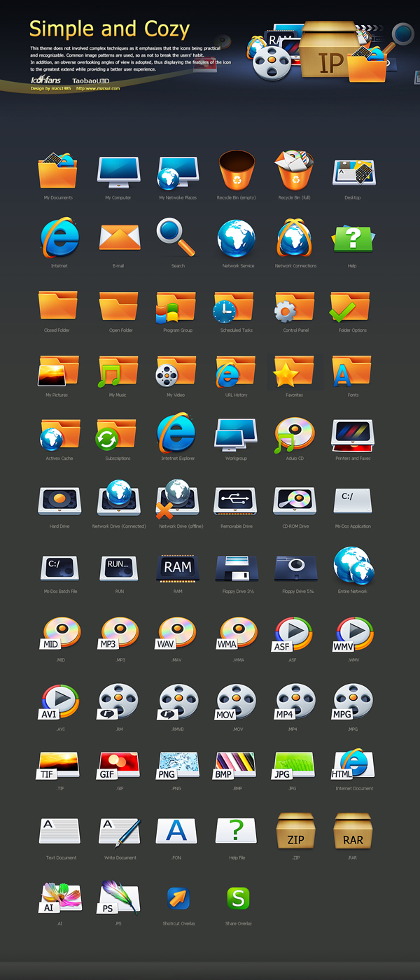
Task: Click the MP3 file type icon
Action: coord(118,633)
